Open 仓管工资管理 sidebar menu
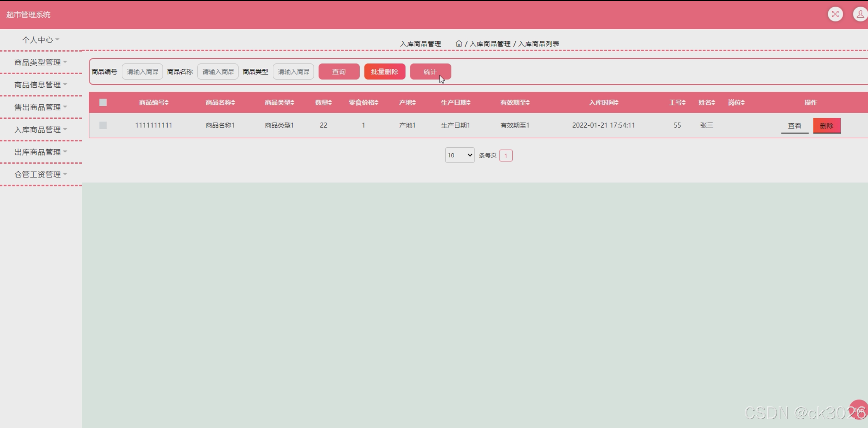 point(40,175)
